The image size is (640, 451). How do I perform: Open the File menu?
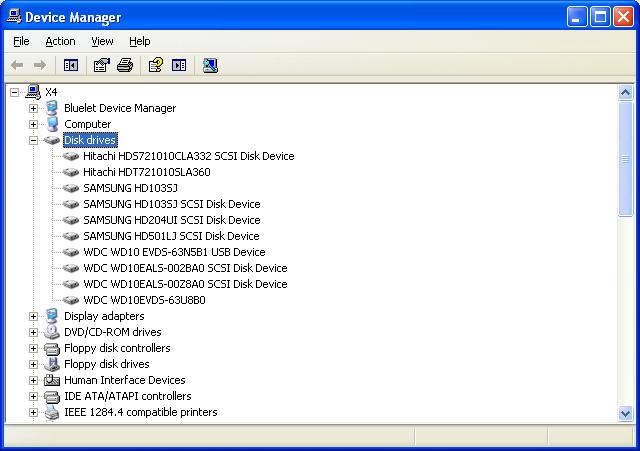coord(21,41)
